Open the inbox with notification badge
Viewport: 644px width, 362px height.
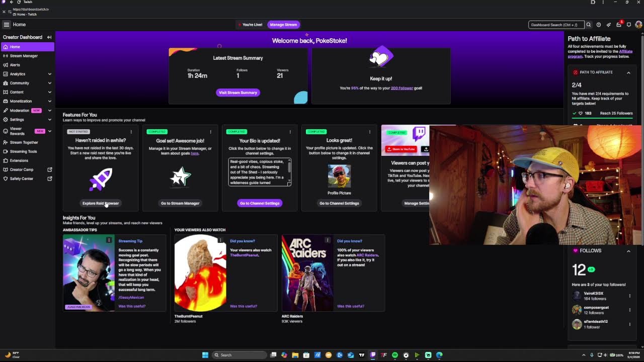pos(619,25)
